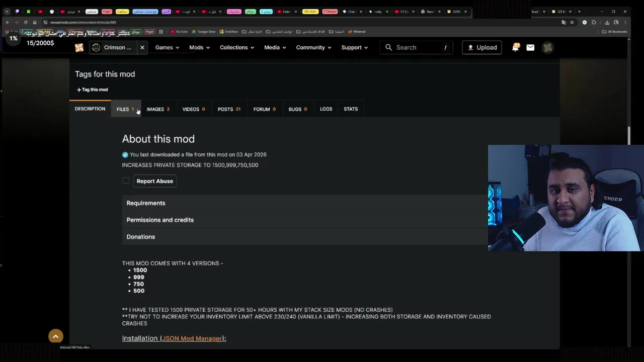Viewport: 644px width, 362px height.
Task: Switch to the Videos tab
Action: click(193, 109)
